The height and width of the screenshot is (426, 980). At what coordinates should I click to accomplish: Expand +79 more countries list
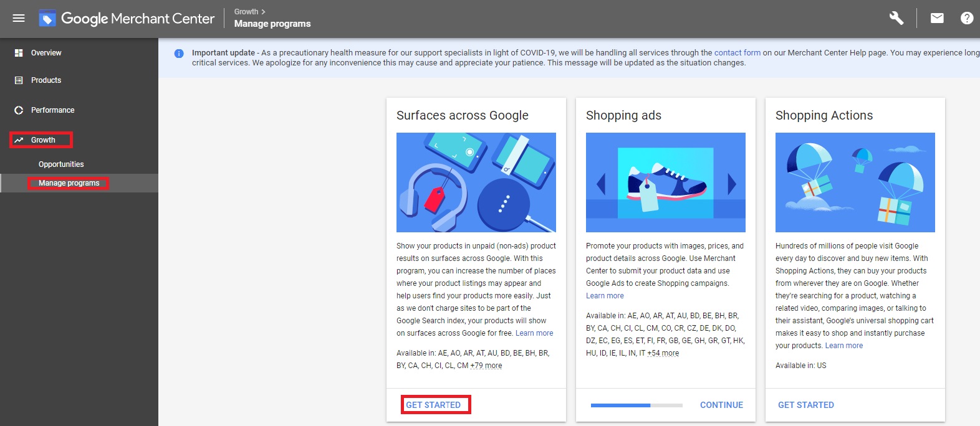click(486, 366)
